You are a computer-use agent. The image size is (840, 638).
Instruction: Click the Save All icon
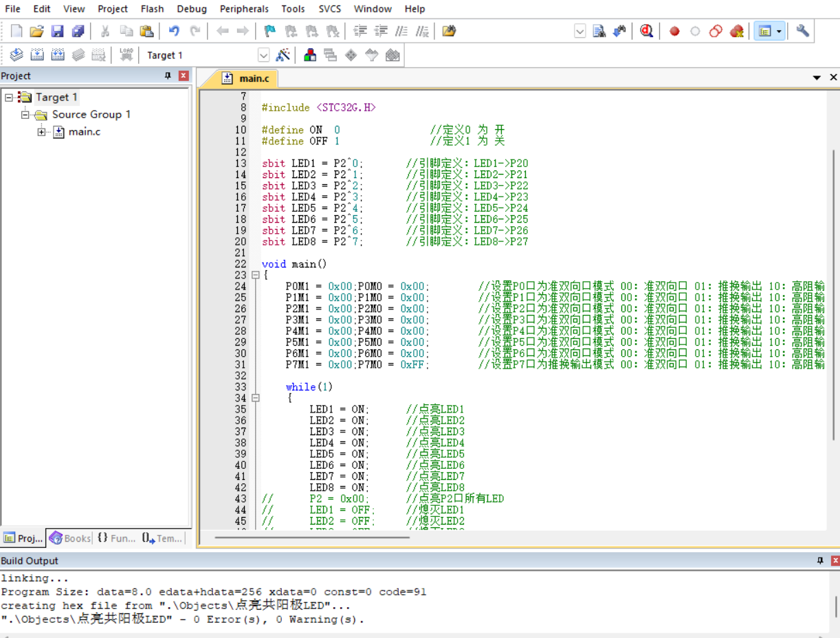click(x=78, y=31)
